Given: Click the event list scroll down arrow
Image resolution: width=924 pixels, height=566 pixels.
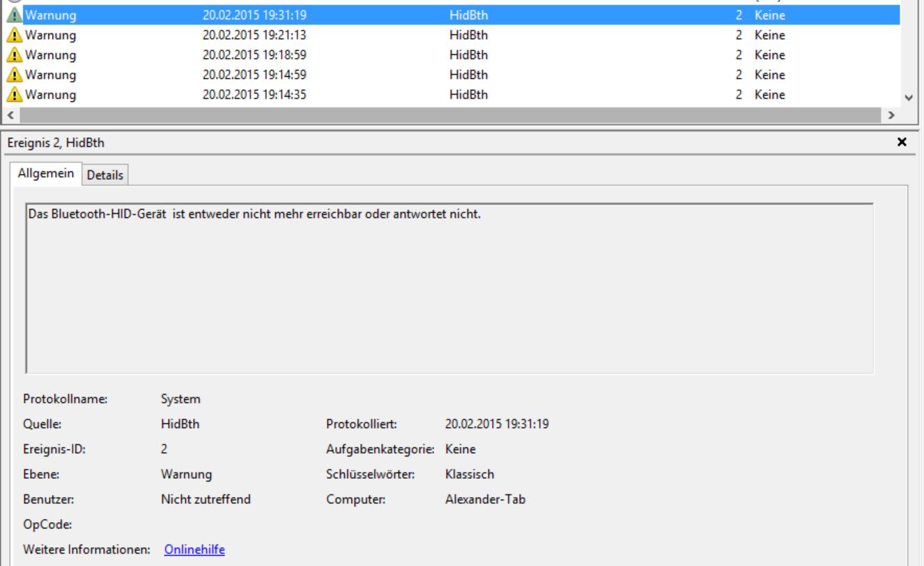Looking at the screenshot, I should (x=909, y=98).
